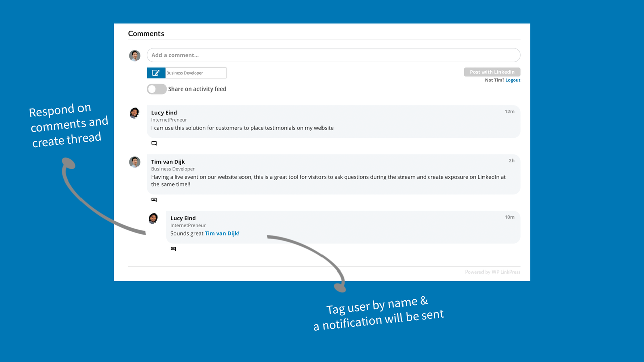Click the 2h timestamp on Tim's comment
Viewport: 644px width, 362px height.
(511, 161)
